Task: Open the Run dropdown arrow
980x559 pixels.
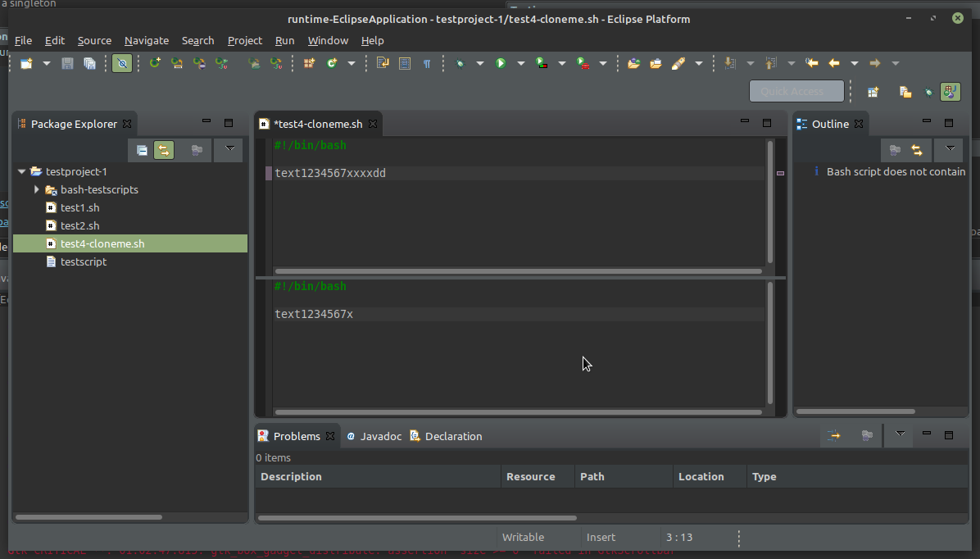Action: coord(520,63)
